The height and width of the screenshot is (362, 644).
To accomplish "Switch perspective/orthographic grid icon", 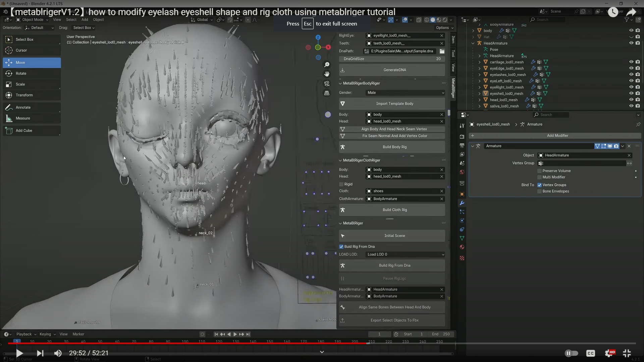I will point(327,93).
